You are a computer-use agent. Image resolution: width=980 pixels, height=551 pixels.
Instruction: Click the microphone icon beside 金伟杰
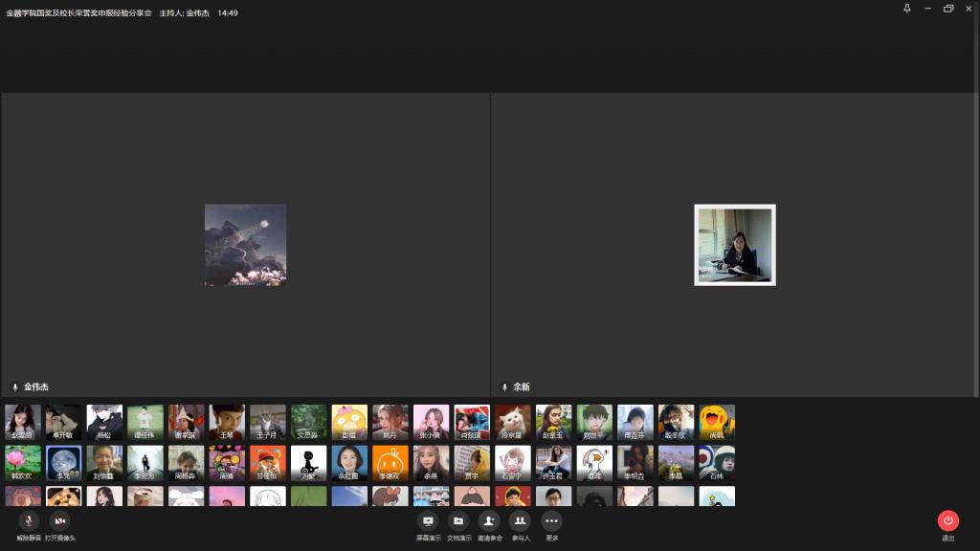click(x=14, y=387)
